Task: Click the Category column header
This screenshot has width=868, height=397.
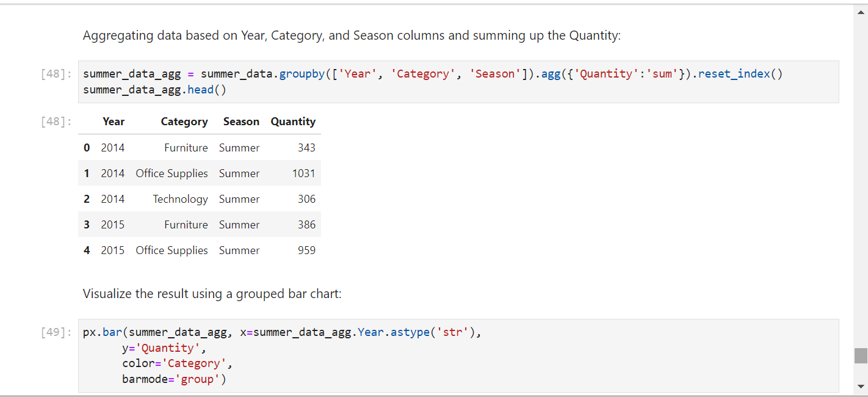Action: coord(184,122)
